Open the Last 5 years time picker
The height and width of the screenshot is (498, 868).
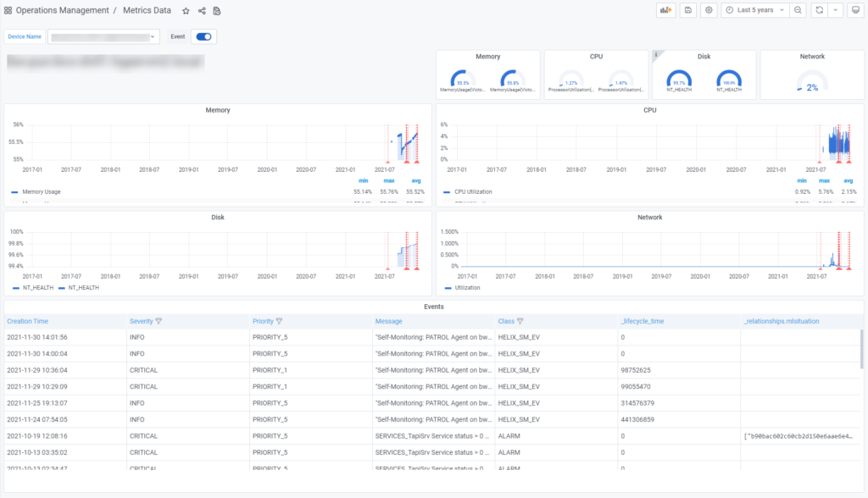coord(754,9)
